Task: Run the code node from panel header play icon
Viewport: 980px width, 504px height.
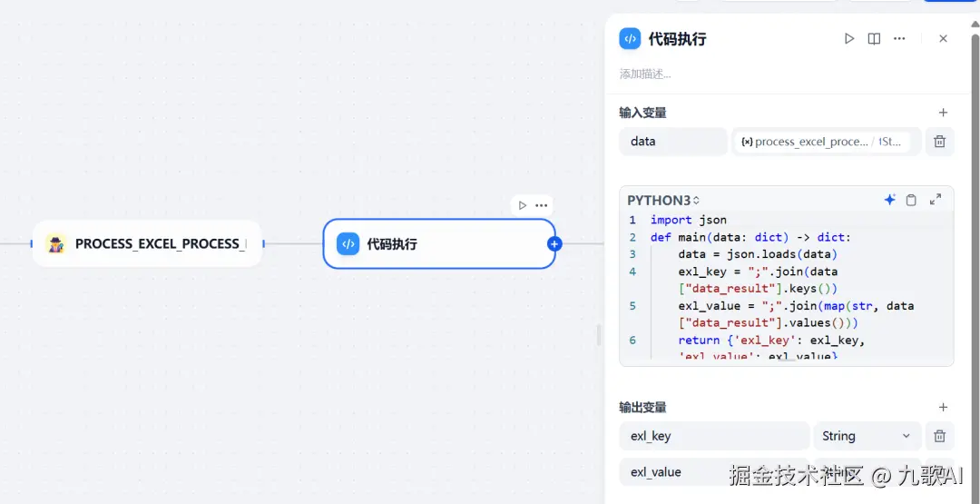Action: tap(848, 39)
